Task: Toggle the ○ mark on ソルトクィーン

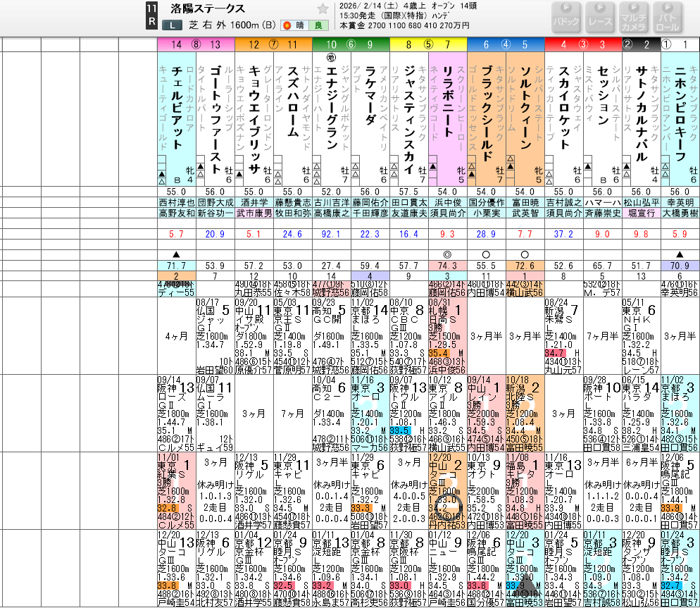Action: click(525, 254)
